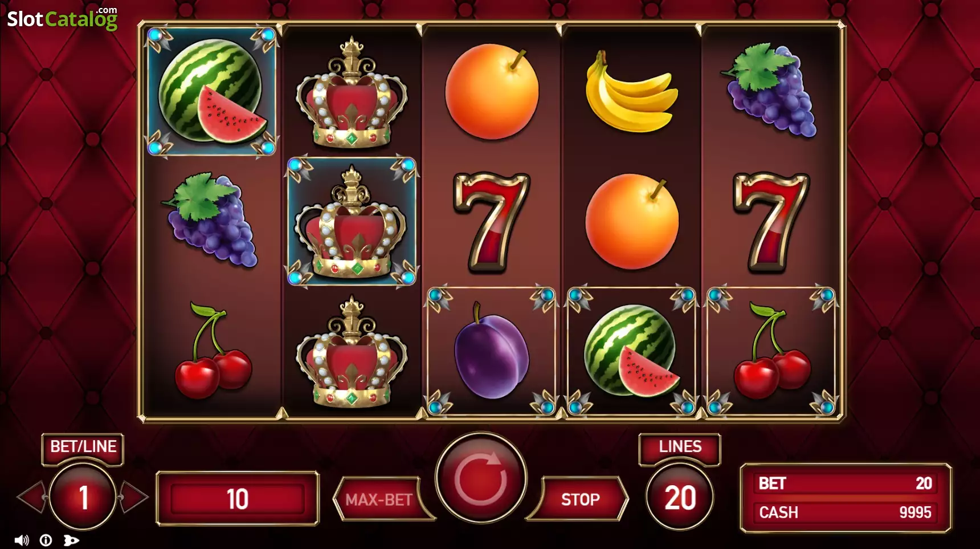Click the STOP button
This screenshot has width=980, height=549.
click(x=580, y=499)
